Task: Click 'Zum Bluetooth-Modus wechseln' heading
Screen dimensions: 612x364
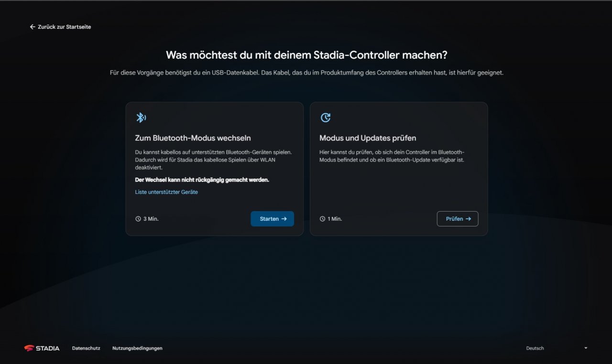Action: 193,138
